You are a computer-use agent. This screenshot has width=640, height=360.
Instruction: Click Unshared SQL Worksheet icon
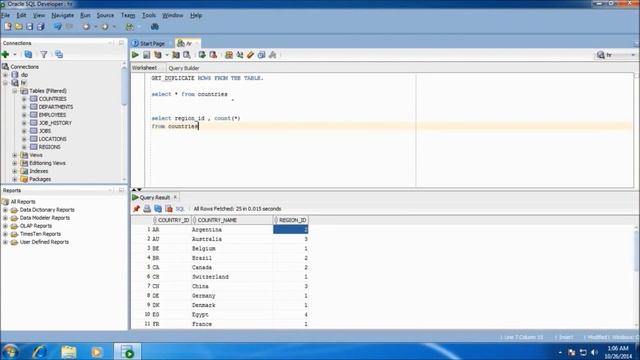(229, 55)
